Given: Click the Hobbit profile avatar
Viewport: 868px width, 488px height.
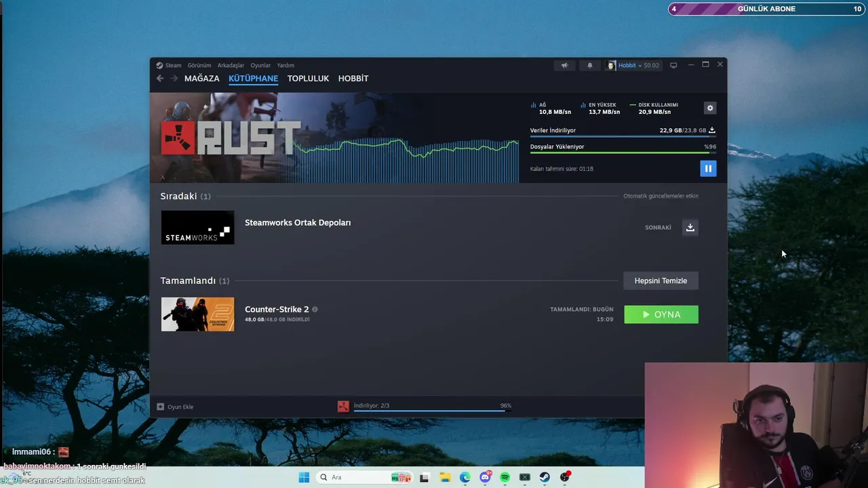Looking at the screenshot, I should [x=611, y=65].
